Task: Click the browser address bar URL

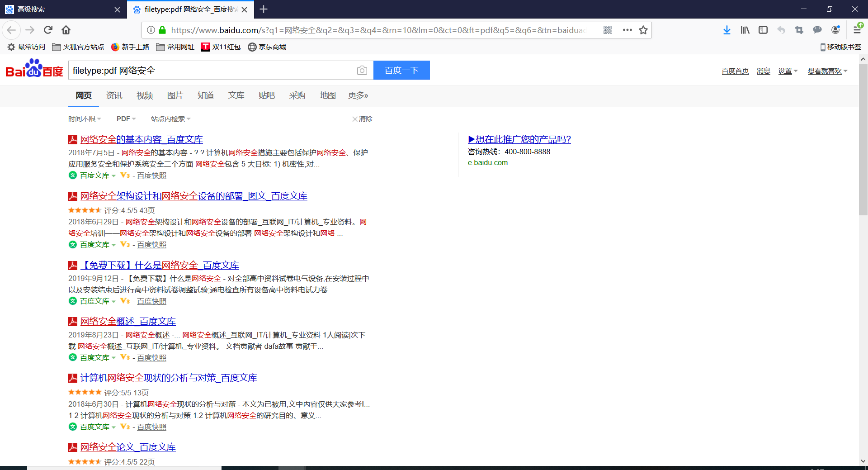Action: (x=378, y=30)
